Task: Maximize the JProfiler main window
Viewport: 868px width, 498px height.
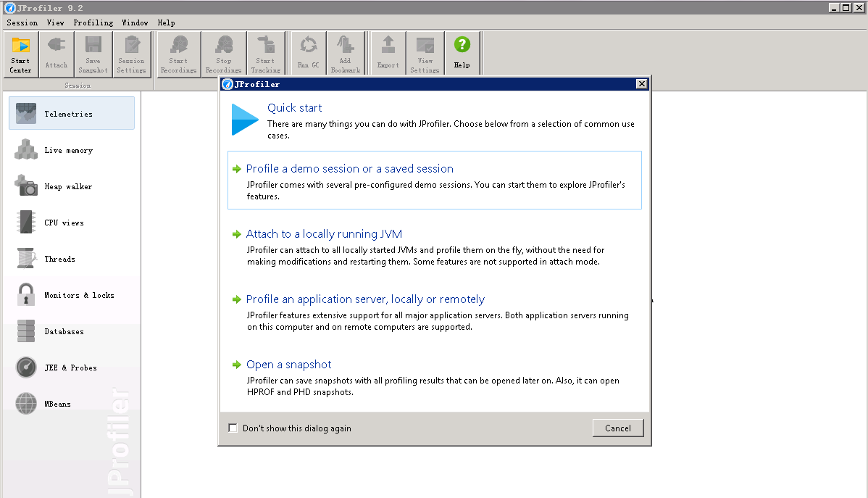Action: 846,7
